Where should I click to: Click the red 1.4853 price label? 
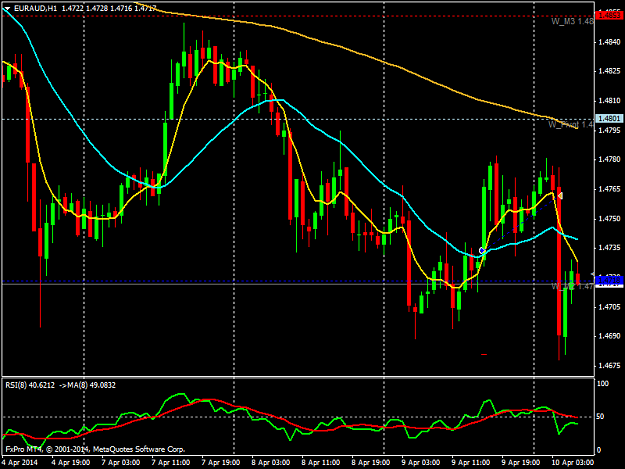609,16
